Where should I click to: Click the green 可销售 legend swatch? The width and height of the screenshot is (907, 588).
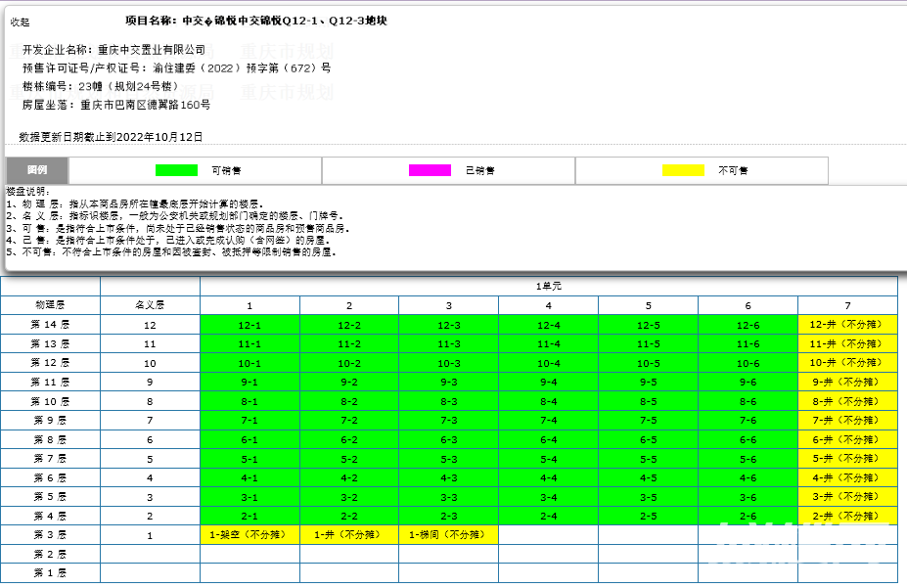click(x=176, y=170)
